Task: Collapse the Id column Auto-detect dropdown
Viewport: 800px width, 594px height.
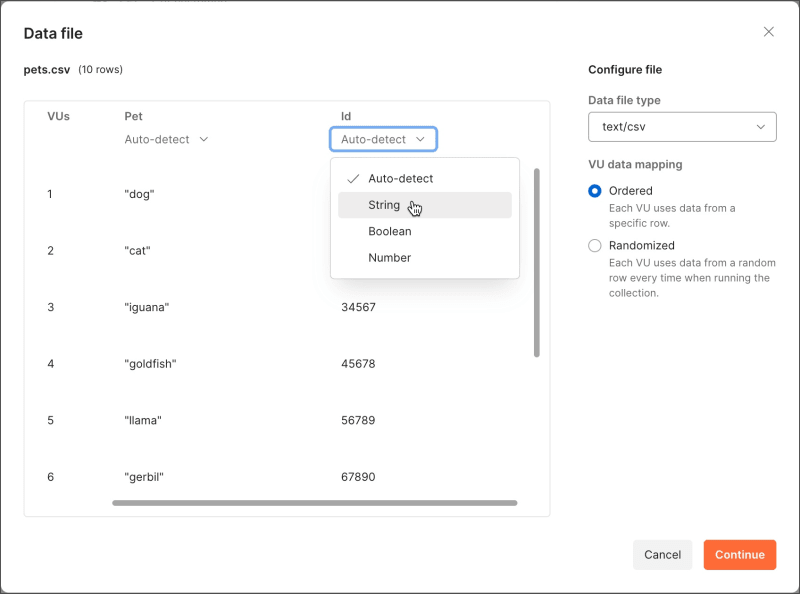Action: [x=383, y=140]
